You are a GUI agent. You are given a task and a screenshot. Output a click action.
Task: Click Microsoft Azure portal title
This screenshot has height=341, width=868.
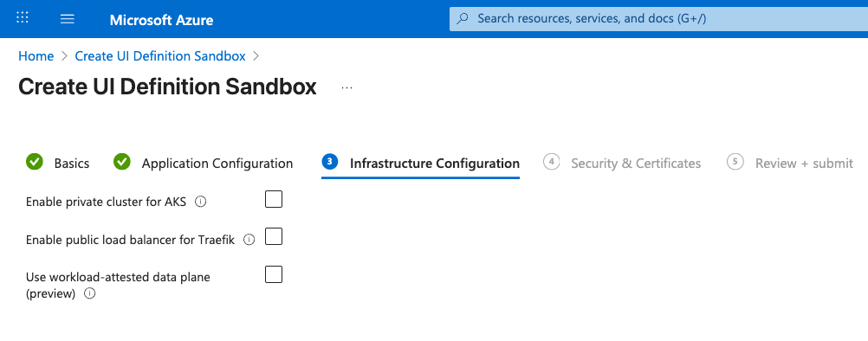pyautogui.click(x=162, y=20)
